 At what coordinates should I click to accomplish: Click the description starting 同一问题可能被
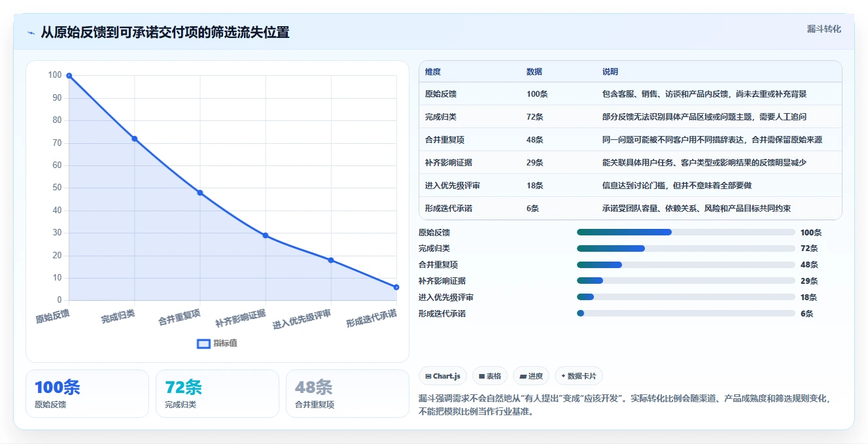tap(712, 140)
